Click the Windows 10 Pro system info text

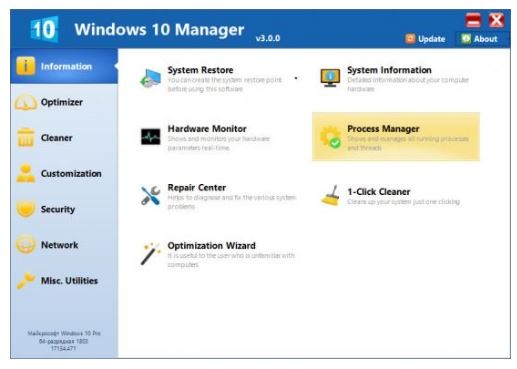64,341
